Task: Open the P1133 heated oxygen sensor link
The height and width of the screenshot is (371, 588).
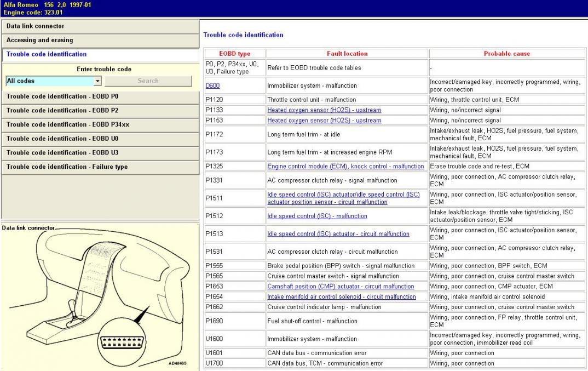Action: (324, 110)
